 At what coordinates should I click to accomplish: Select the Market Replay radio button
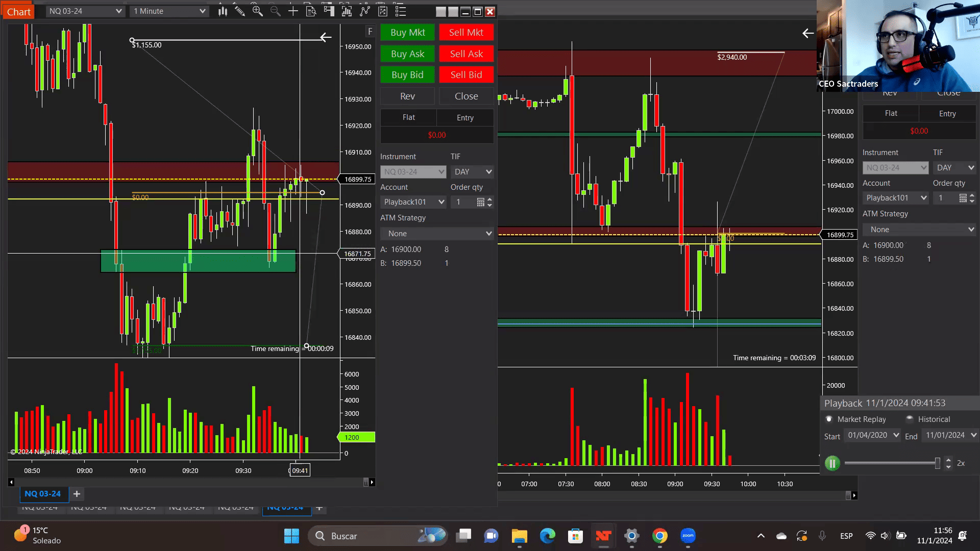tap(829, 419)
